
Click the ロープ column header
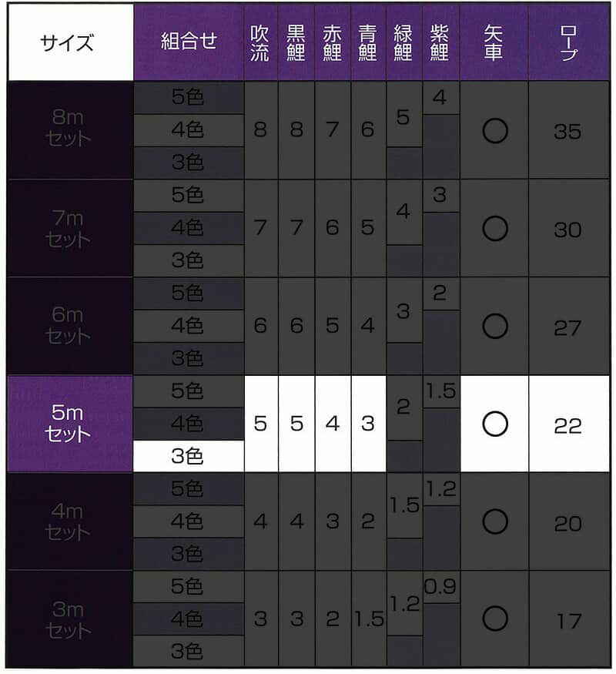568,42
